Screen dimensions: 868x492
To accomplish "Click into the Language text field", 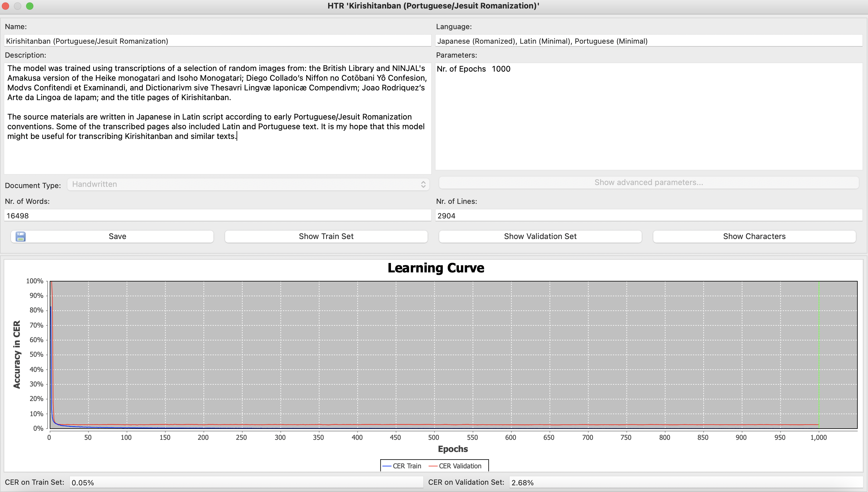I will 648,41.
